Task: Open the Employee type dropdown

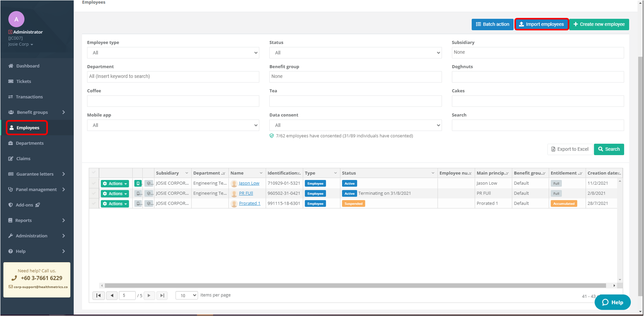Action: click(x=173, y=53)
